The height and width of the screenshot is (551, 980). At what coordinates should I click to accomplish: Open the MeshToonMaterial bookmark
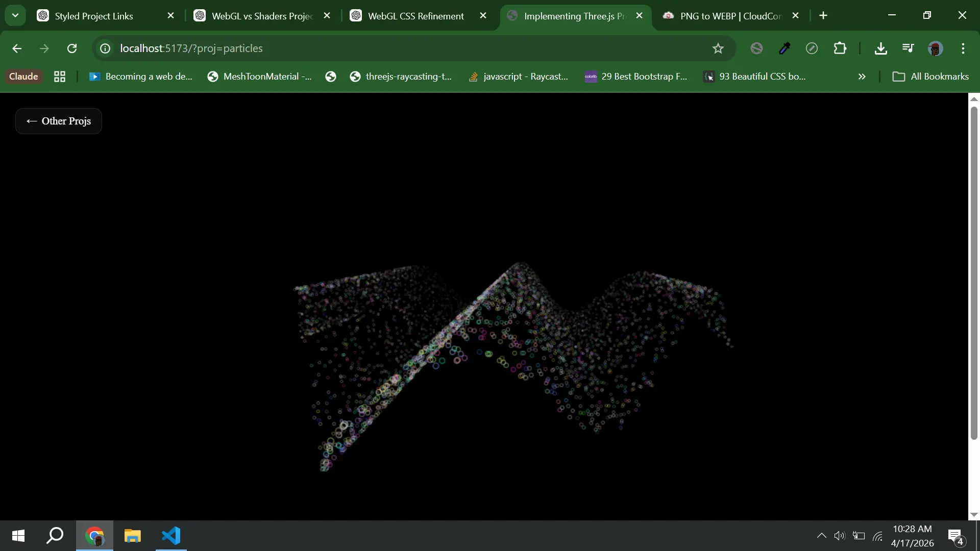[260, 77]
